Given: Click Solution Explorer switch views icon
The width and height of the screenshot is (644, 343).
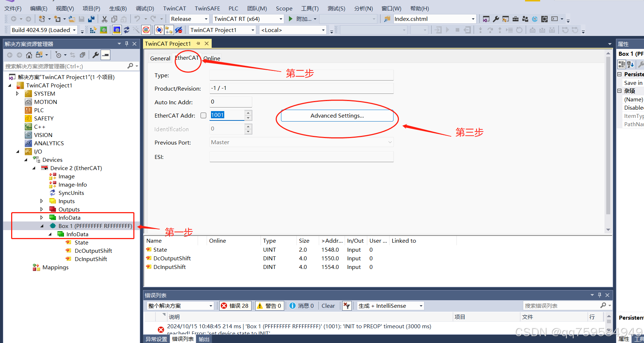Looking at the screenshot, I should point(39,55).
